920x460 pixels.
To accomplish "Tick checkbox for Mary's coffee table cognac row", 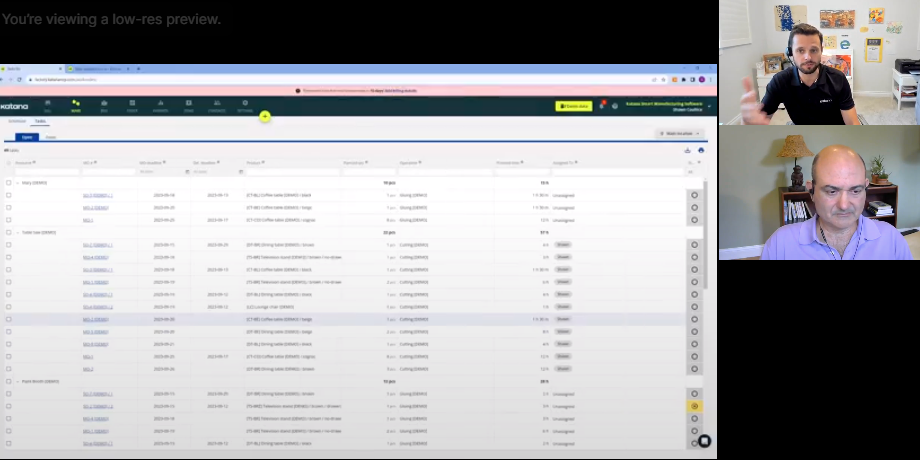I will pos(8,220).
